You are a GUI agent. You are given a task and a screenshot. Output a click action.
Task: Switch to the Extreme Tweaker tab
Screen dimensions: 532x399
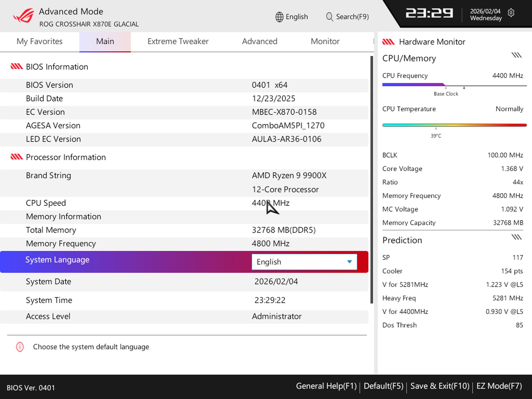click(178, 41)
